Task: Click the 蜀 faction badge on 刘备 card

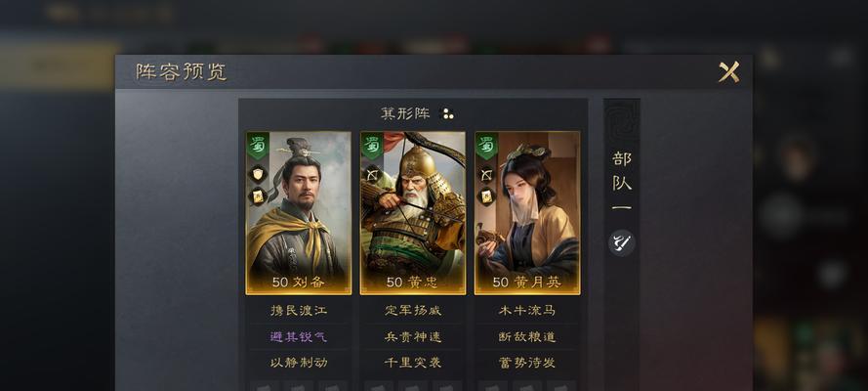Action: coord(258,145)
